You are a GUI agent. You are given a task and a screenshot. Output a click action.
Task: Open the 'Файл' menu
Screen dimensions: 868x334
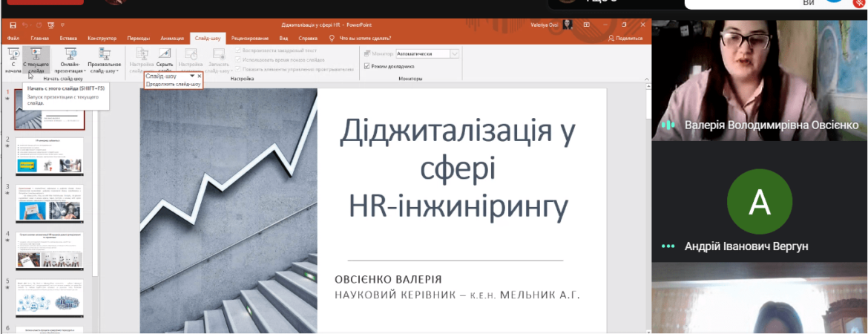[14, 38]
